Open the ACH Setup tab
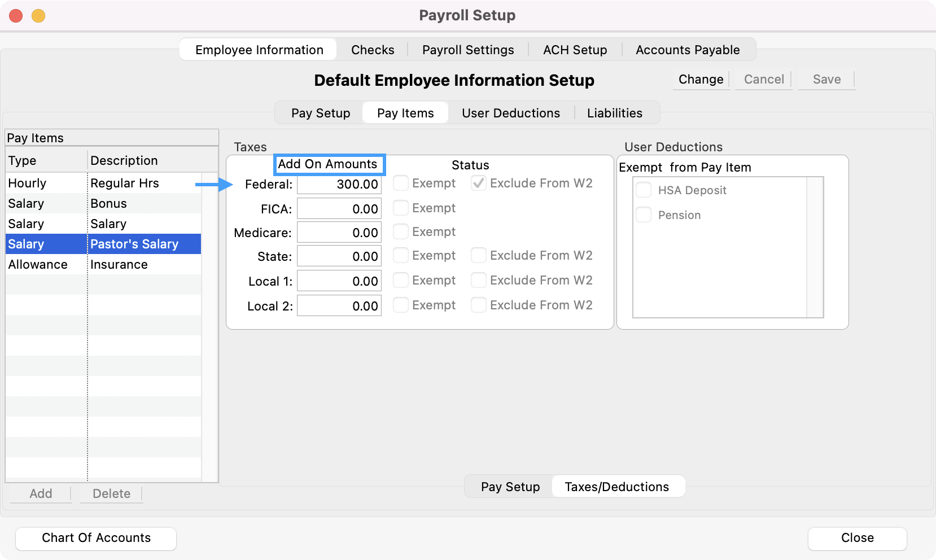This screenshot has height=560, width=936. tap(575, 50)
